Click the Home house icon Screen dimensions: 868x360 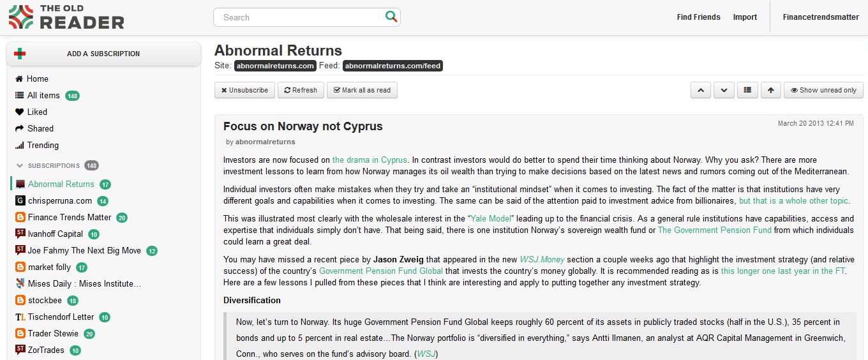click(19, 79)
